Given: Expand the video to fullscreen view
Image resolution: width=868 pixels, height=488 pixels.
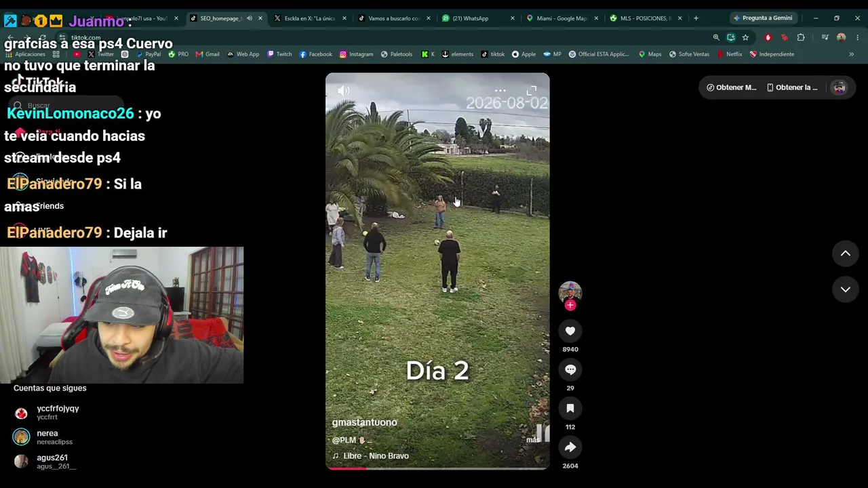Looking at the screenshot, I should [532, 90].
